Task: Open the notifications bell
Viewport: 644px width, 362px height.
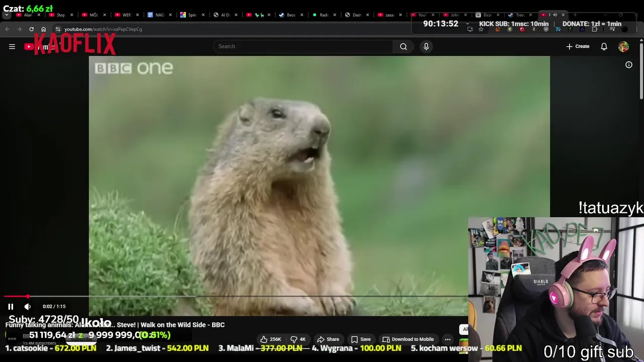Action: point(604,47)
